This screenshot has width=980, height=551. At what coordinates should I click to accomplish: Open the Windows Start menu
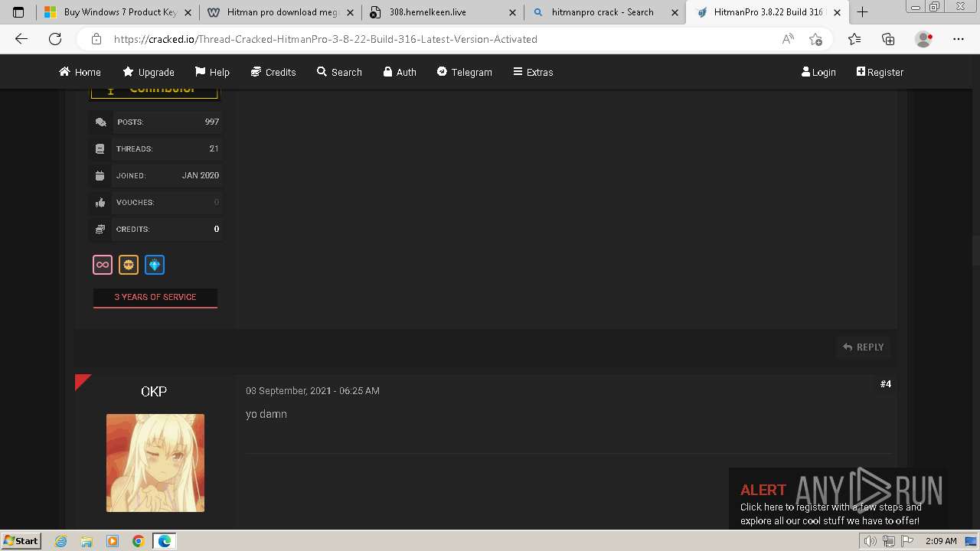(x=21, y=540)
